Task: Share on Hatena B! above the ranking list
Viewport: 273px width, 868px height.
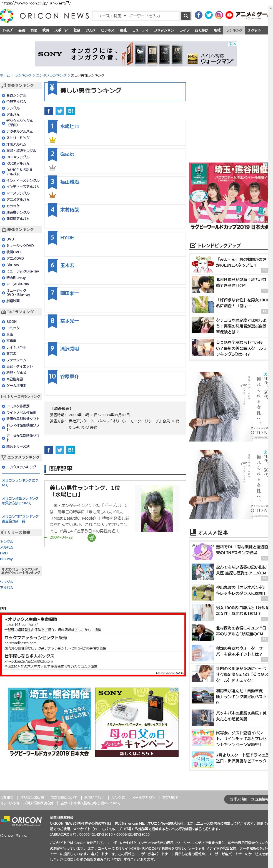Action: click(x=70, y=111)
